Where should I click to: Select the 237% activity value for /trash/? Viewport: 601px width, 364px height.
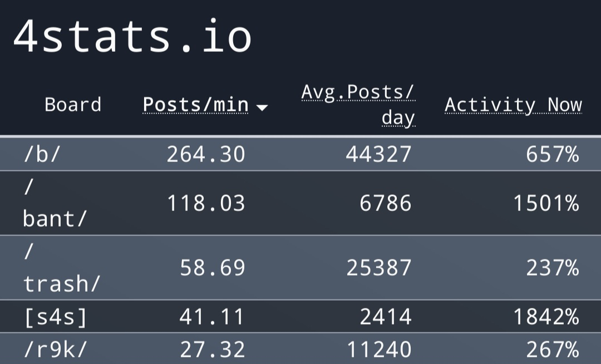553,268
